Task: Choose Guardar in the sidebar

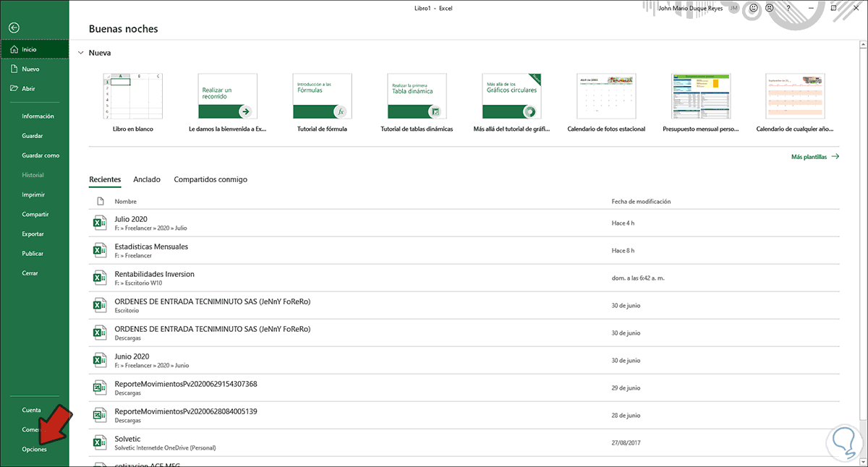Action: point(33,136)
